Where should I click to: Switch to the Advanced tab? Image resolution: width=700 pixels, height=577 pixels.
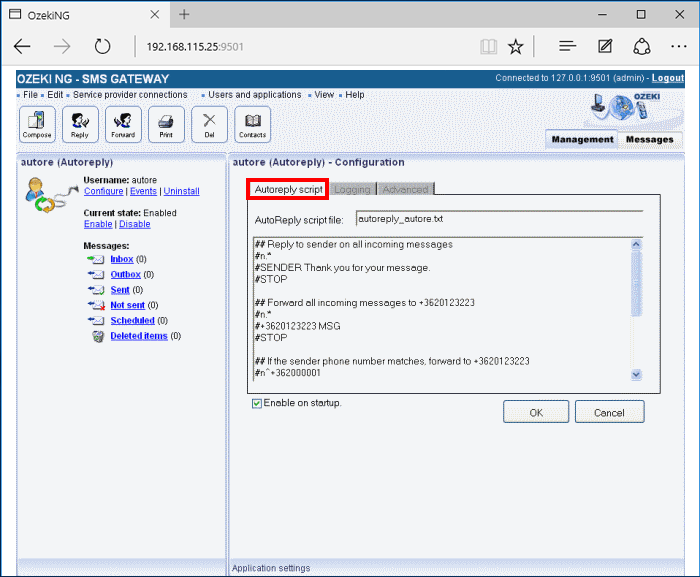tap(405, 189)
